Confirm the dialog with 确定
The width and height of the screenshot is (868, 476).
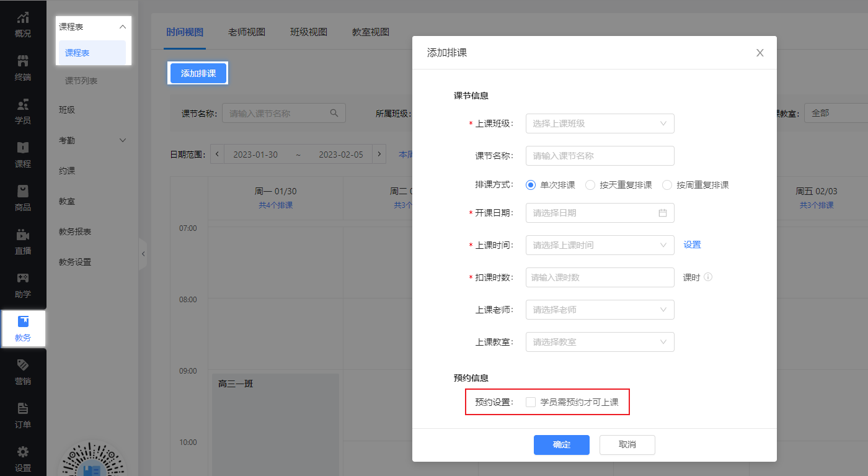562,444
